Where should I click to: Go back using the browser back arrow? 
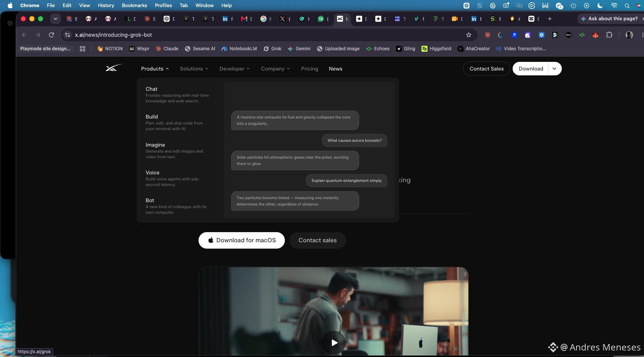24,35
